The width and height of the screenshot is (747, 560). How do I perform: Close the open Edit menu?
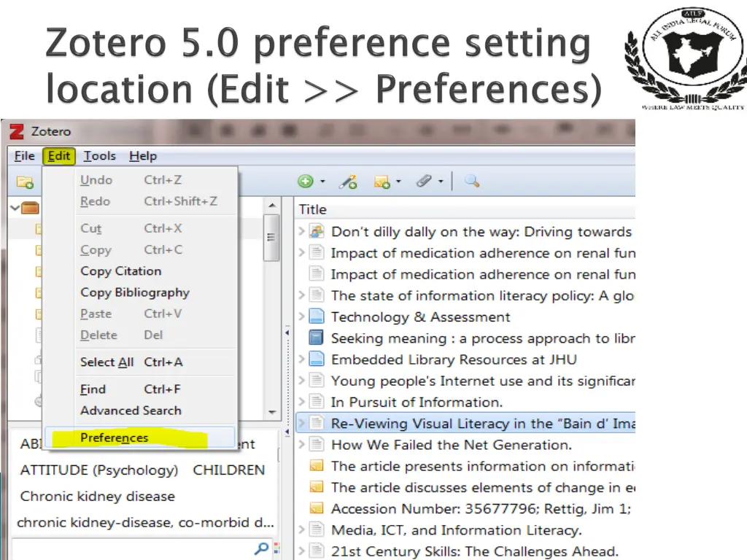[x=59, y=156]
